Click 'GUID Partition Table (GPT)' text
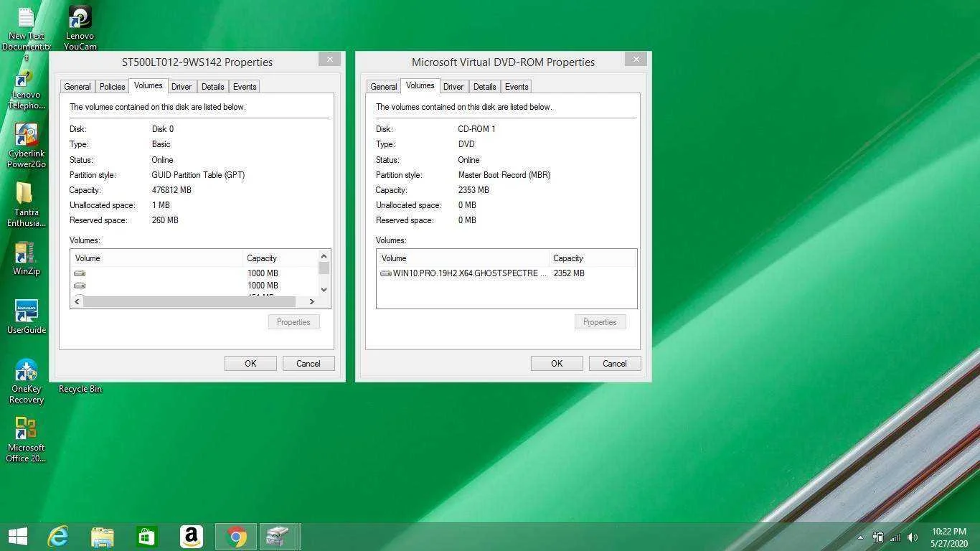The image size is (980, 551). click(x=198, y=175)
